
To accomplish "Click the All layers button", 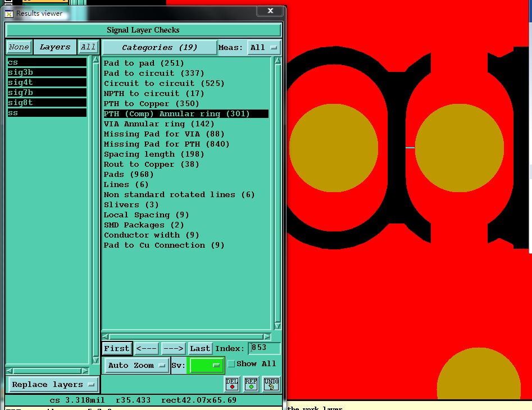I will point(88,47).
